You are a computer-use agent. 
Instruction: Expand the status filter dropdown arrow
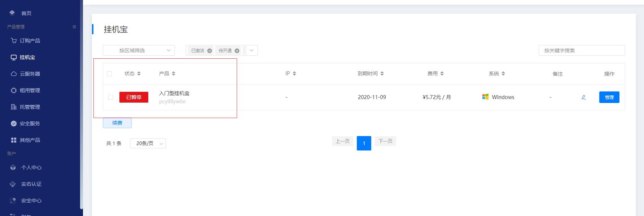pyautogui.click(x=252, y=50)
